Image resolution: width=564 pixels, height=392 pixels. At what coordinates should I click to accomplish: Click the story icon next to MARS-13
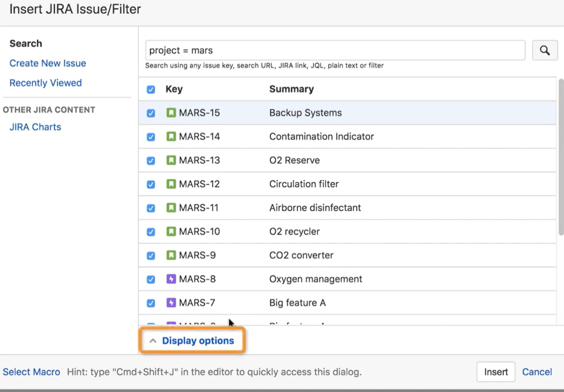171,160
